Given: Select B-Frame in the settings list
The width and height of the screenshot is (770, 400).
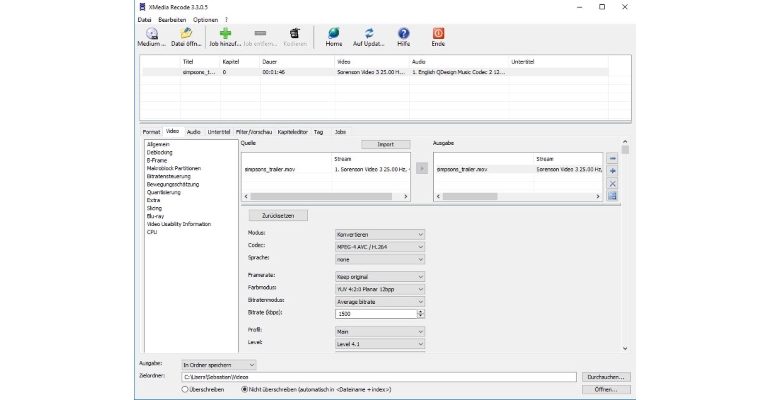Looking at the screenshot, I should click(157, 160).
